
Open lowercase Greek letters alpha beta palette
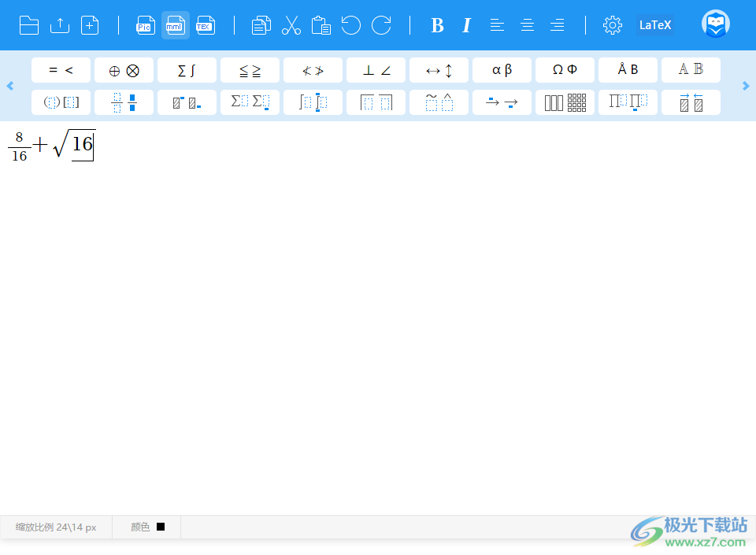502,70
